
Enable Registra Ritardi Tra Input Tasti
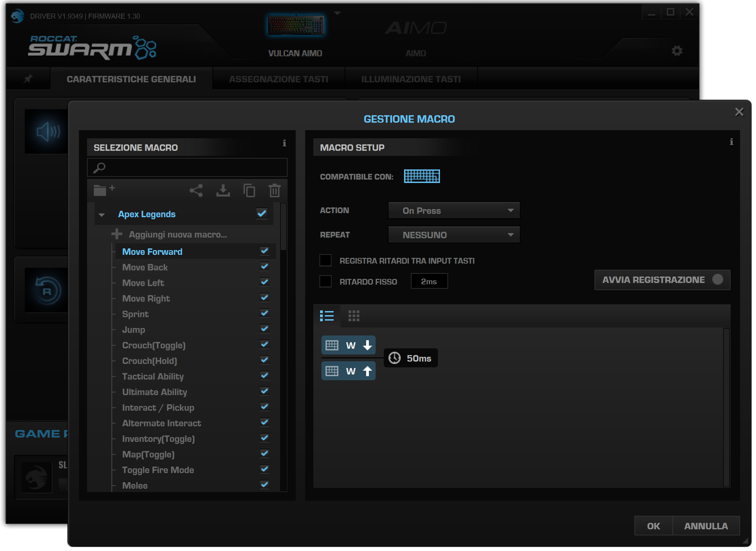[325, 260]
